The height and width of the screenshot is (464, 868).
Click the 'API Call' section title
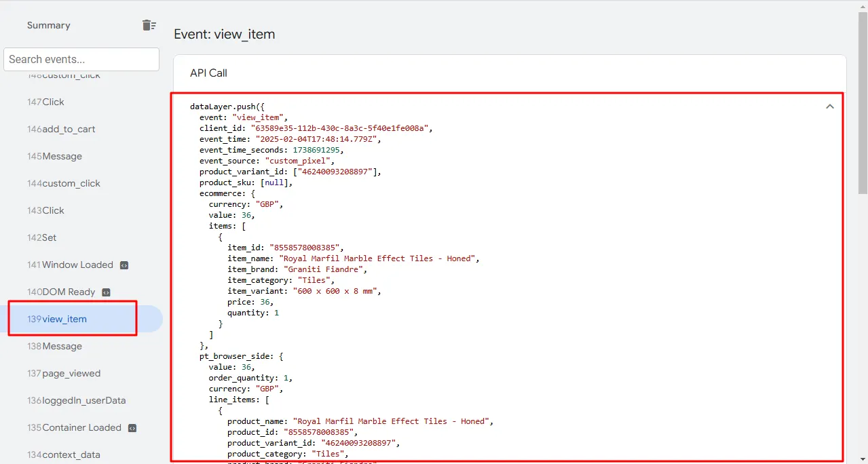[x=208, y=73]
